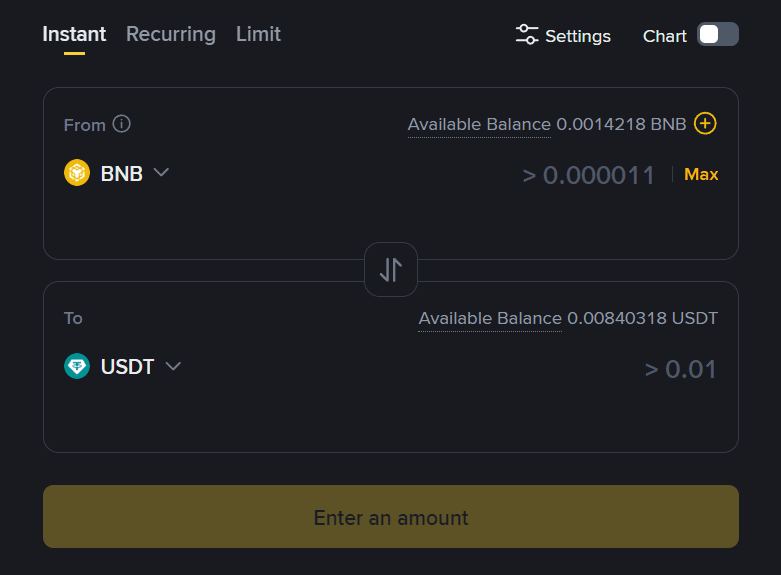Click the Chart label text

(x=665, y=36)
